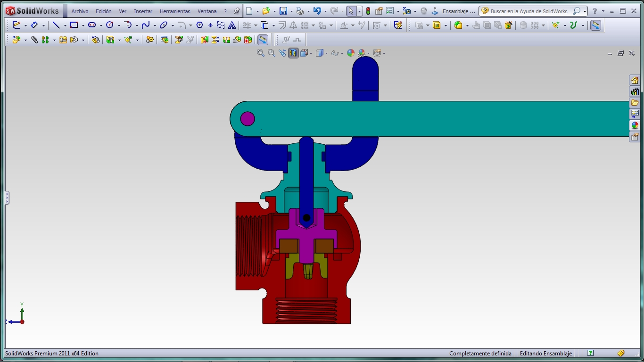The width and height of the screenshot is (644, 362).
Task: Open the Herramientas menu
Action: (x=175, y=11)
